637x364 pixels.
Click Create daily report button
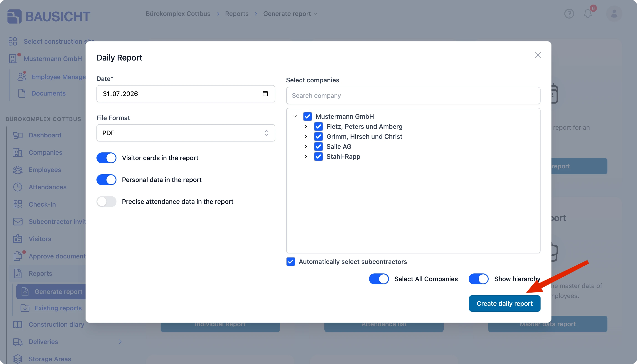click(x=505, y=303)
